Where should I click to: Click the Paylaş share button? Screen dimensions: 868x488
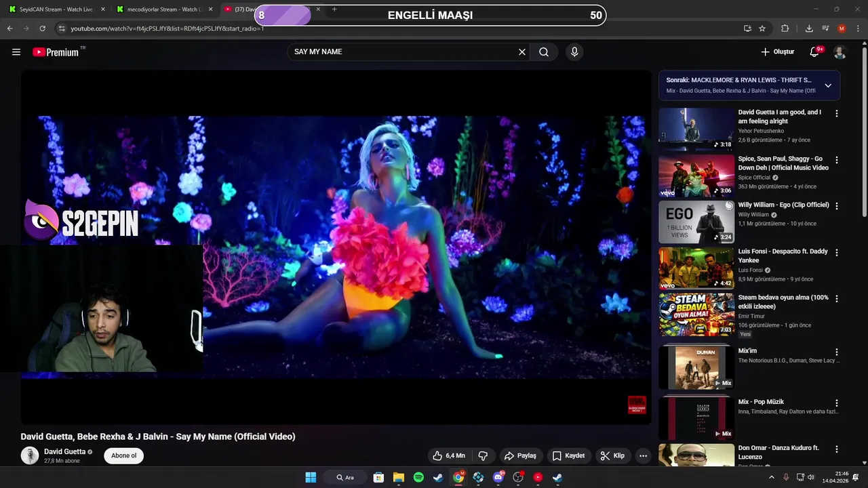(x=520, y=455)
